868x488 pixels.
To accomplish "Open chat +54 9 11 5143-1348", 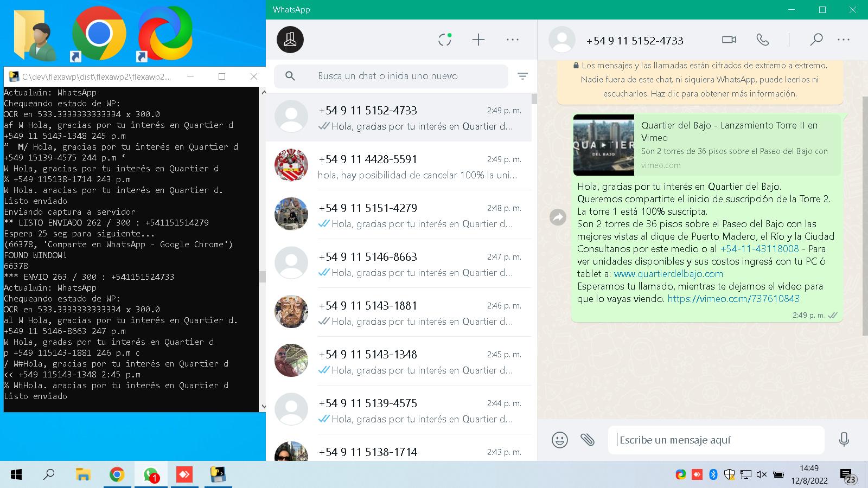I will click(399, 361).
